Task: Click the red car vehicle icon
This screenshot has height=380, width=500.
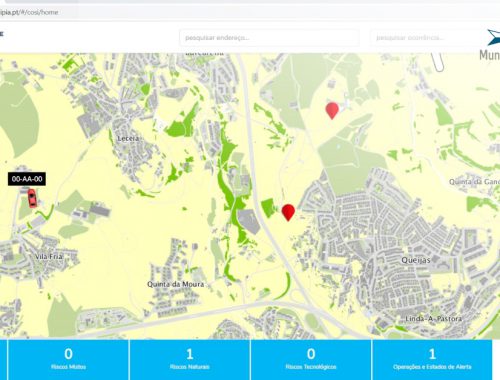Action: pos(32,198)
